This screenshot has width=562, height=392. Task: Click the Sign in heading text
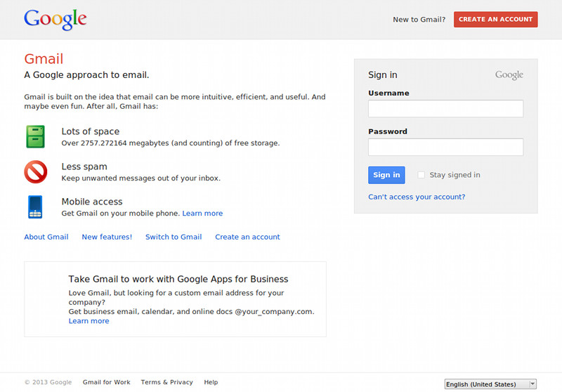[382, 75]
